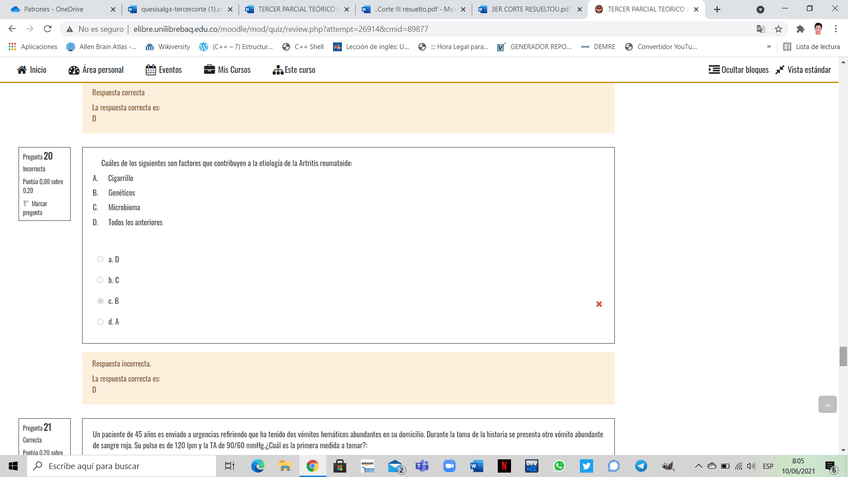Open Google Chrome taskbar icon

[x=313, y=466]
